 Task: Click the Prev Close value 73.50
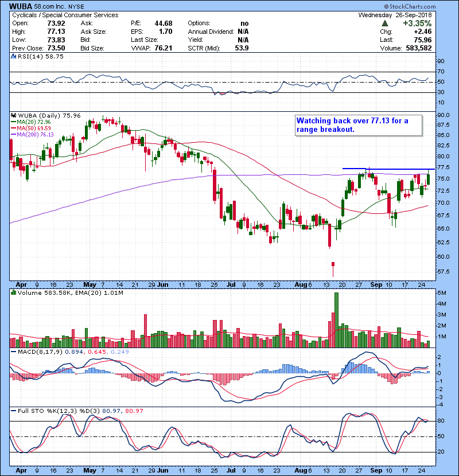(56, 48)
